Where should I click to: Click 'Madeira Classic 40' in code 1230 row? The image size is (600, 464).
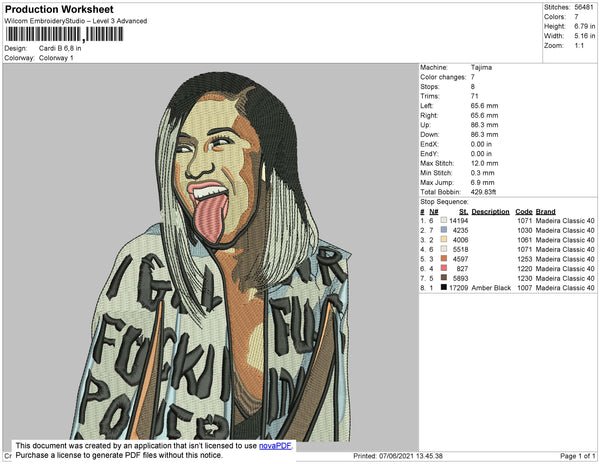[x=565, y=278]
